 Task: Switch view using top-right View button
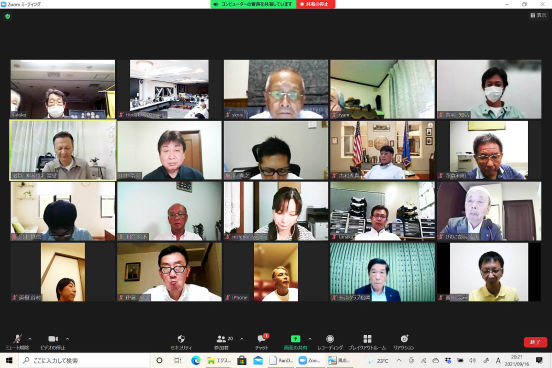[538, 15]
